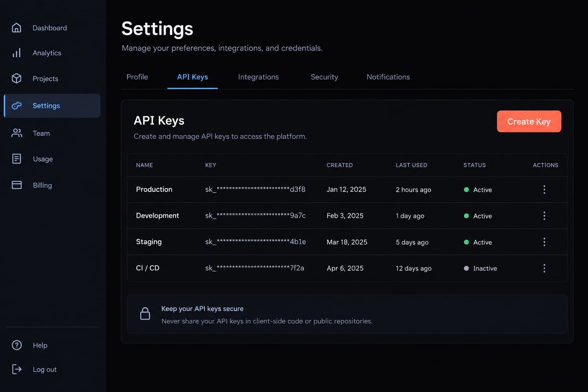This screenshot has width=588, height=392.
Task: Click the Billing card icon
Action: pyautogui.click(x=16, y=185)
